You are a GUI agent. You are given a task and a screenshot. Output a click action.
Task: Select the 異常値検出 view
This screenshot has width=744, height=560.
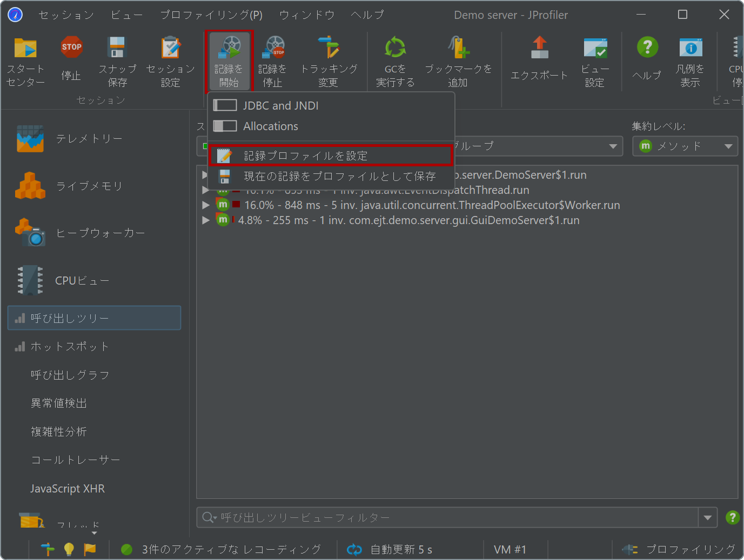(x=94, y=403)
